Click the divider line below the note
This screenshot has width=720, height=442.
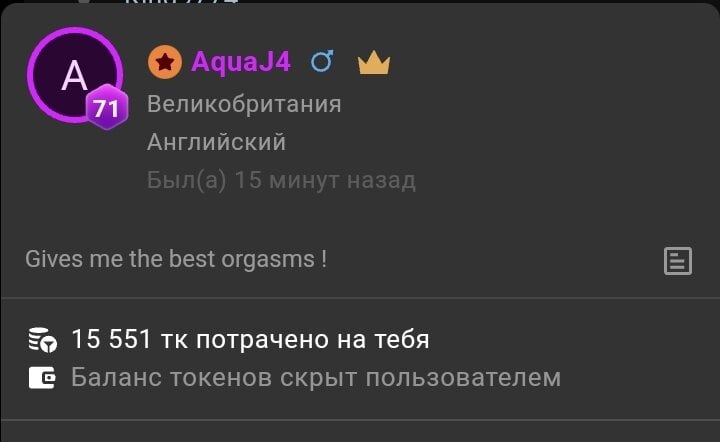[x=360, y=298]
